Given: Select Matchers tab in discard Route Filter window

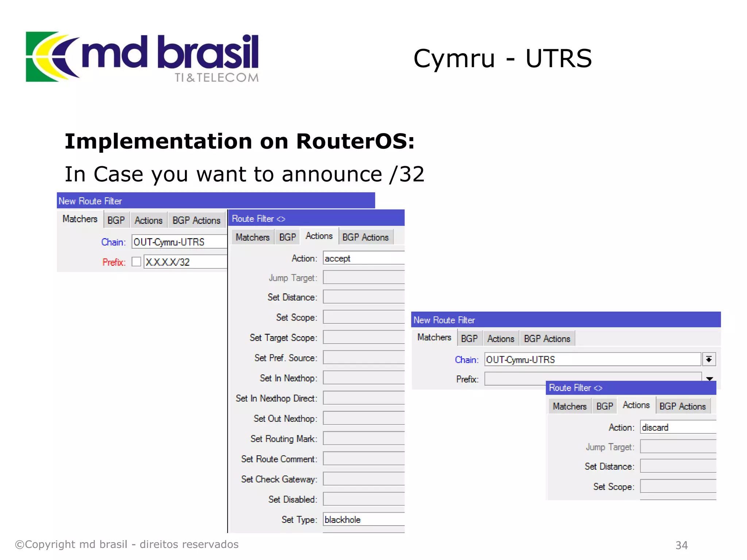Looking at the screenshot, I should tap(569, 406).
